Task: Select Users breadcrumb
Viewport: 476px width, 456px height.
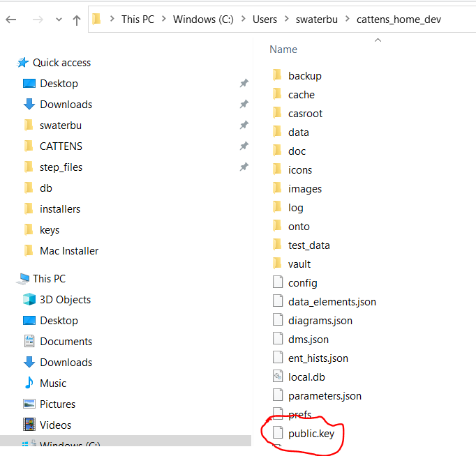Action: (265, 20)
